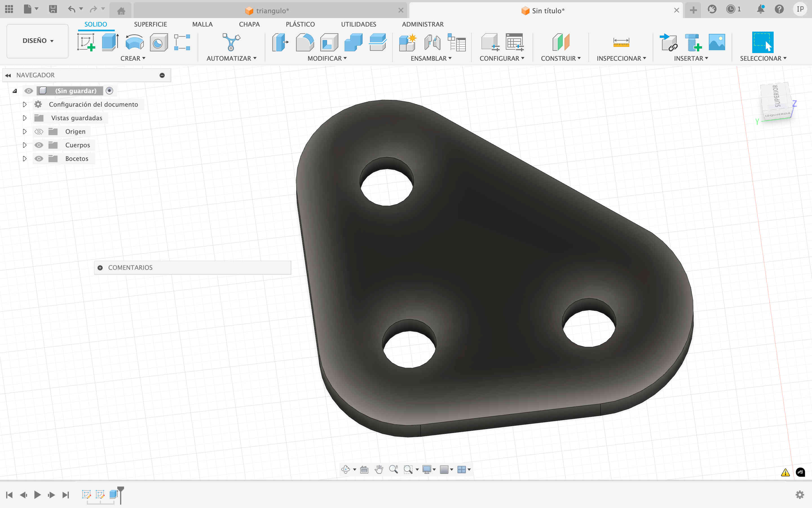Switch to the SUPERFICIE tab
The image size is (812, 508).
[150, 24]
